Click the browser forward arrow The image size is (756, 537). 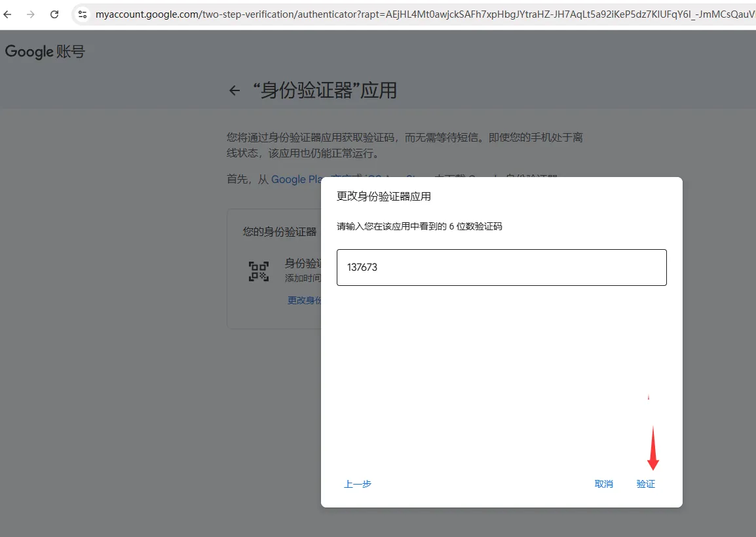(30, 14)
